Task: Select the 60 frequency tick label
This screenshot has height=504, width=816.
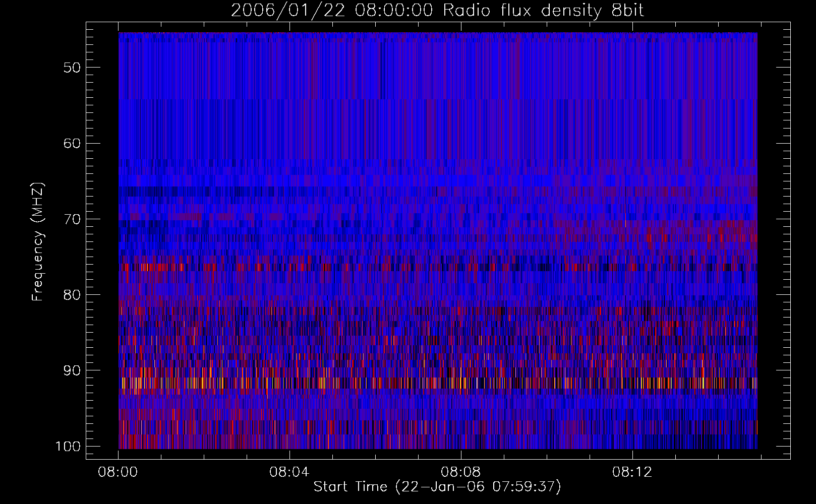Action: click(72, 143)
